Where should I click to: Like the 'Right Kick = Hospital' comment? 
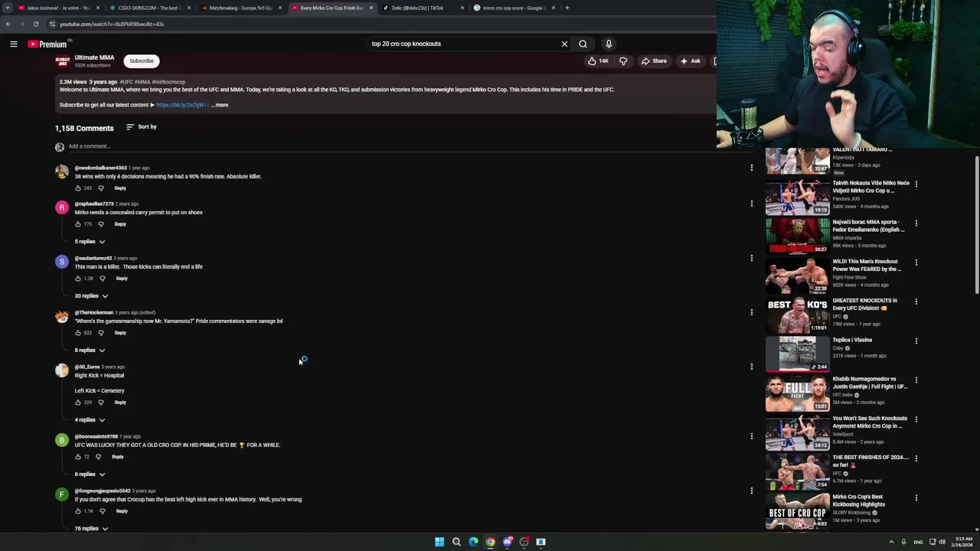point(78,403)
